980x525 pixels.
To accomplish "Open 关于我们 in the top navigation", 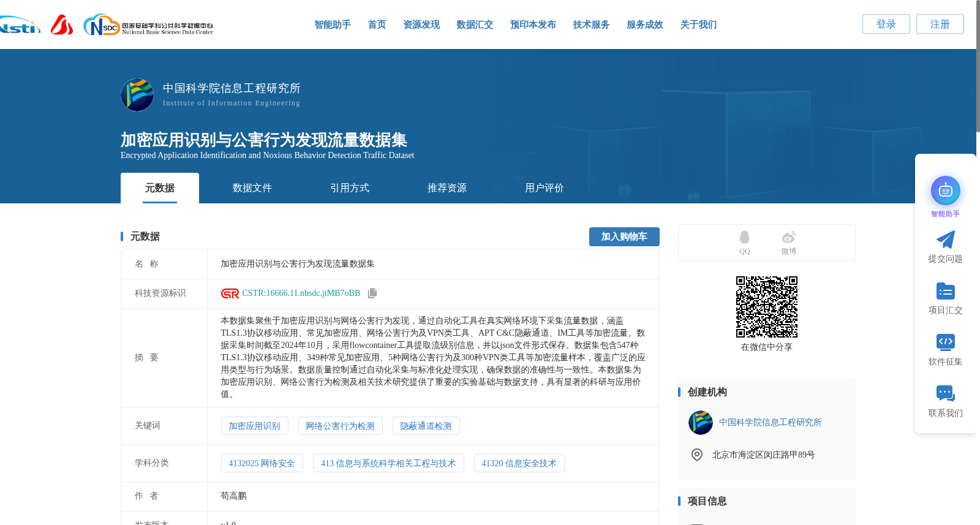I will coord(698,25).
